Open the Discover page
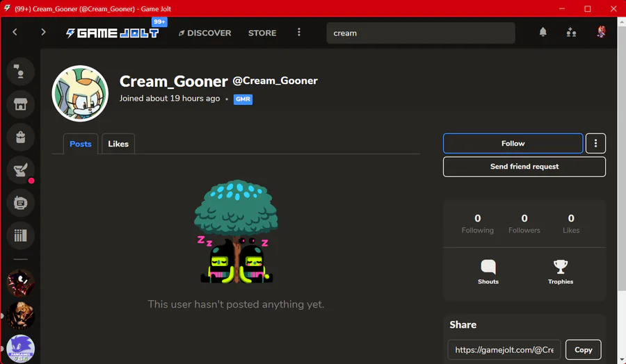This screenshot has width=626, height=364. [204, 33]
